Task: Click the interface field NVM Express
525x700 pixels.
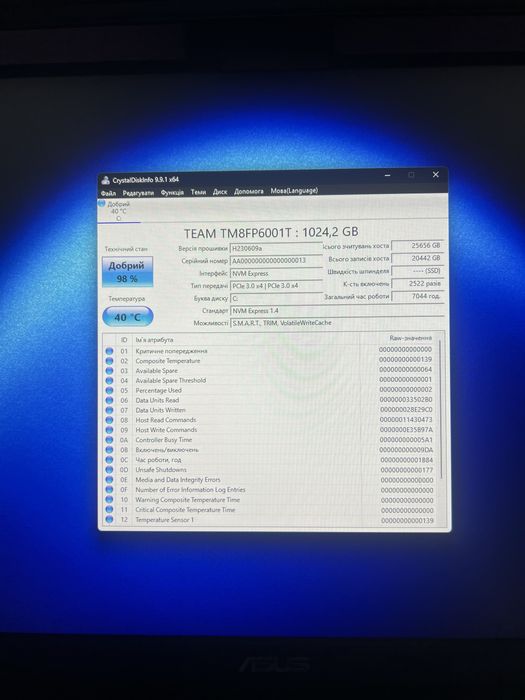Action: click(x=276, y=273)
